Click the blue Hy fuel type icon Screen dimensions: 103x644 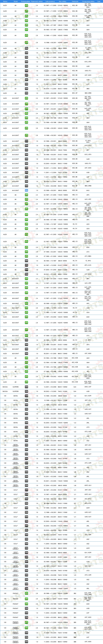(x=26, y=191)
